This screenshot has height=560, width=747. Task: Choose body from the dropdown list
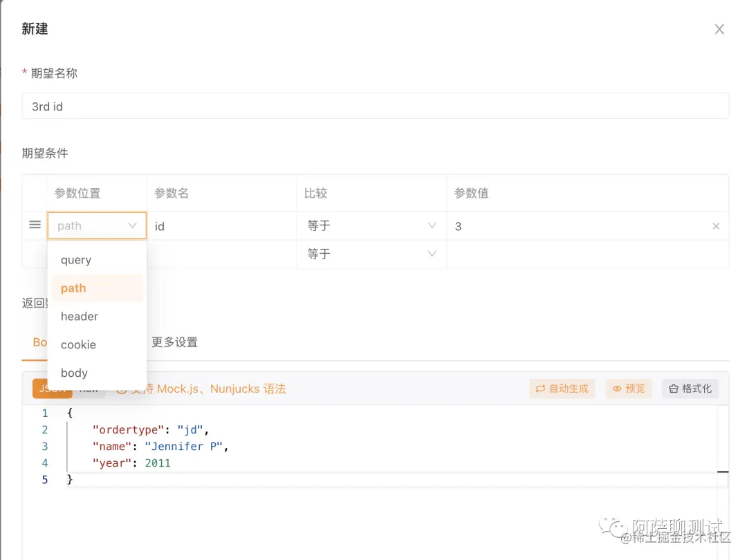click(97, 373)
